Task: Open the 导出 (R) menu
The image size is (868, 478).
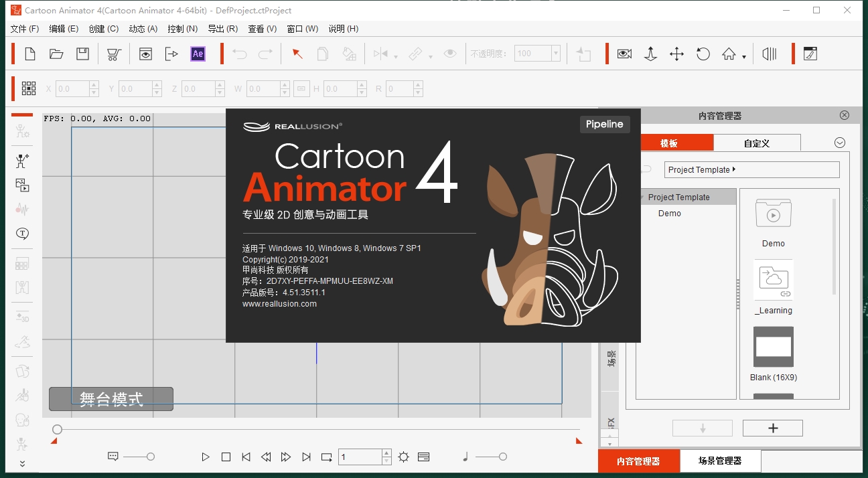Action: coord(222,29)
